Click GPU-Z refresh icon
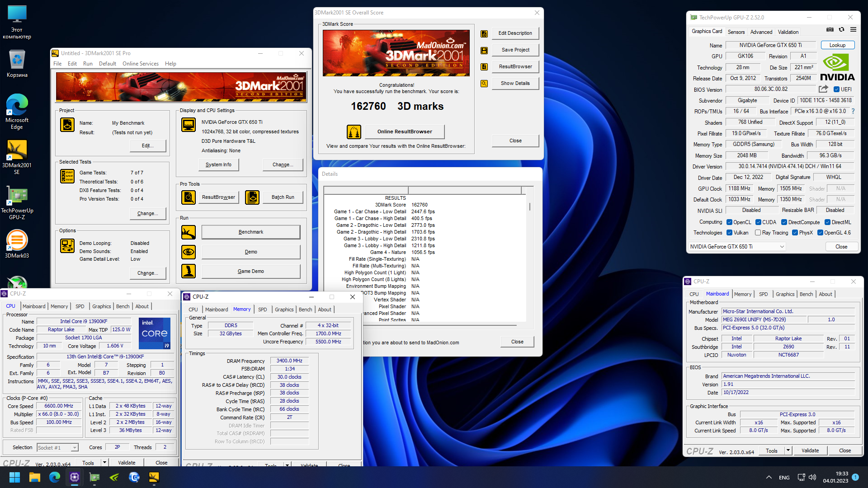Image resolution: width=868 pixels, height=488 pixels. [x=842, y=29]
